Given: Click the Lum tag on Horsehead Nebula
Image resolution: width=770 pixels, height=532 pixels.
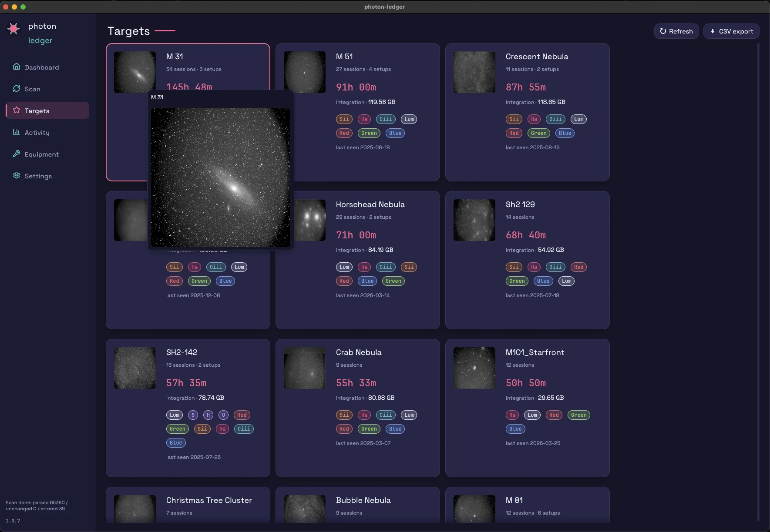Looking at the screenshot, I should [344, 267].
